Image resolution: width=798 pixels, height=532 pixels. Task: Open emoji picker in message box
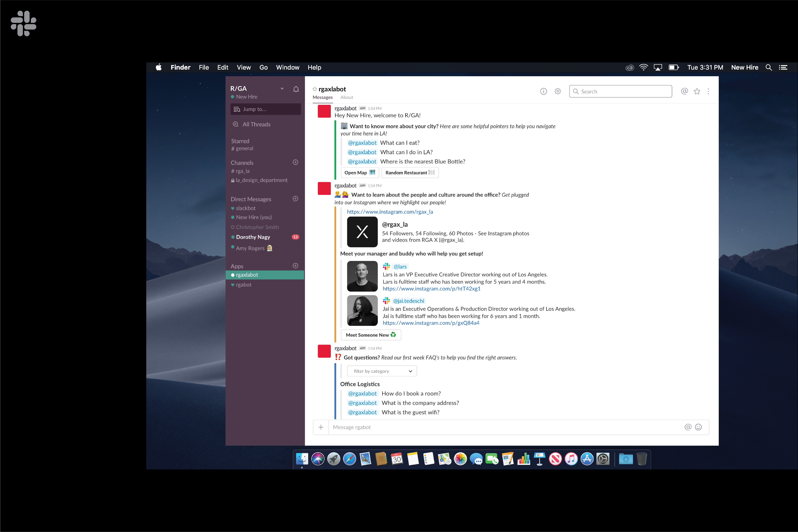pos(698,427)
